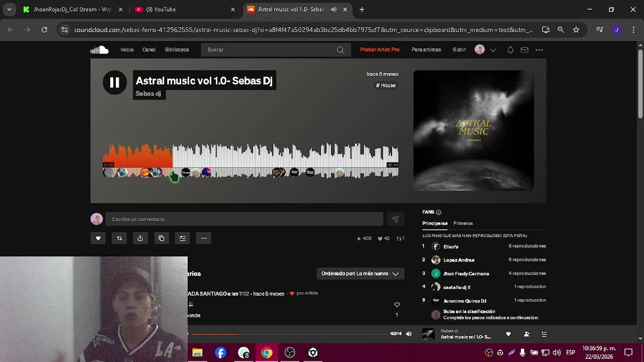
Task: Mute the bottom player volume
Action: tap(409, 334)
